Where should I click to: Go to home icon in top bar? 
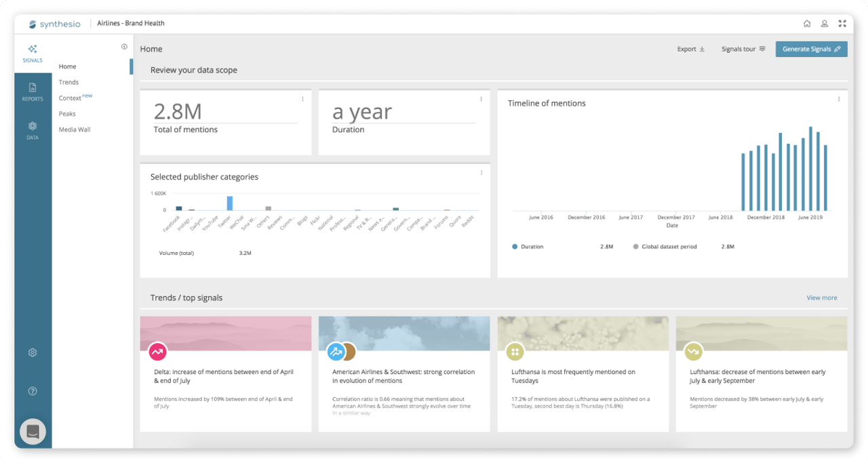pos(807,24)
